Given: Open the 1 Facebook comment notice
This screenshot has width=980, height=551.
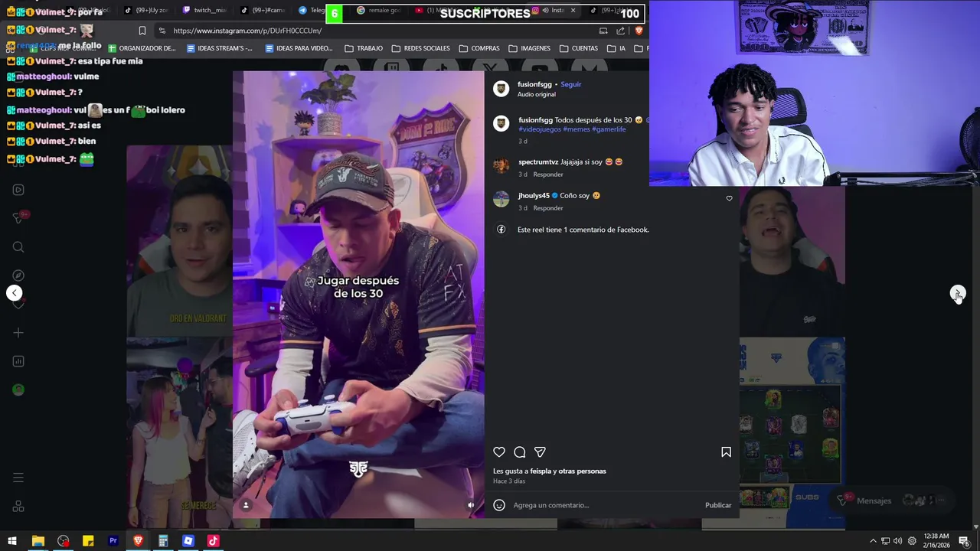Looking at the screenshot, I should point(583,230).
